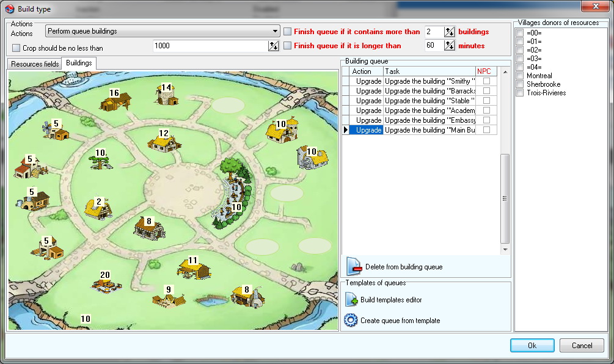Click the Build templates editor icon
Viewport: 614px width, 364px height.
click(351, 300)
